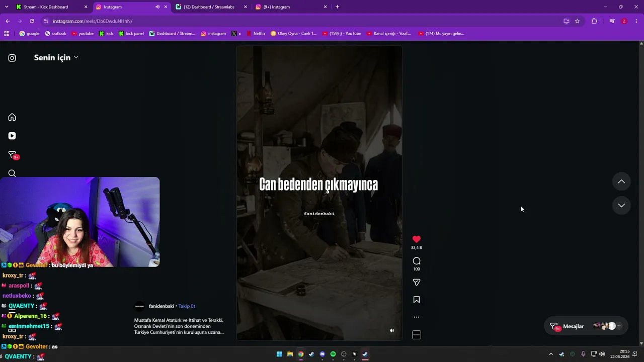
Task: Open the floating Mesajlar messages button
Action: pyautogui.click(x=586, y=326)
